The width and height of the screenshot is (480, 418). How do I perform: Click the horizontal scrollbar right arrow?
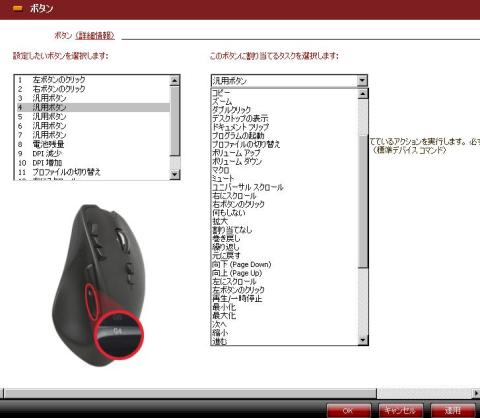(476, 393)
